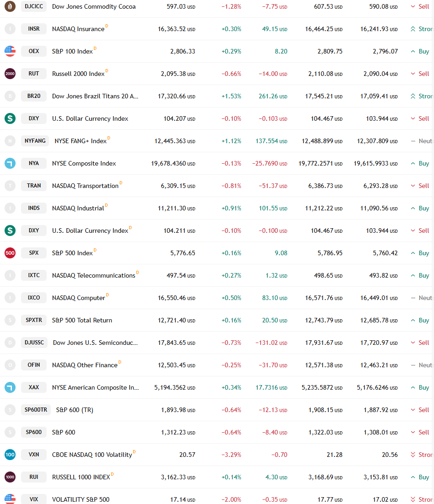Open the SPXTR ticker symbol

pos(34,320)
